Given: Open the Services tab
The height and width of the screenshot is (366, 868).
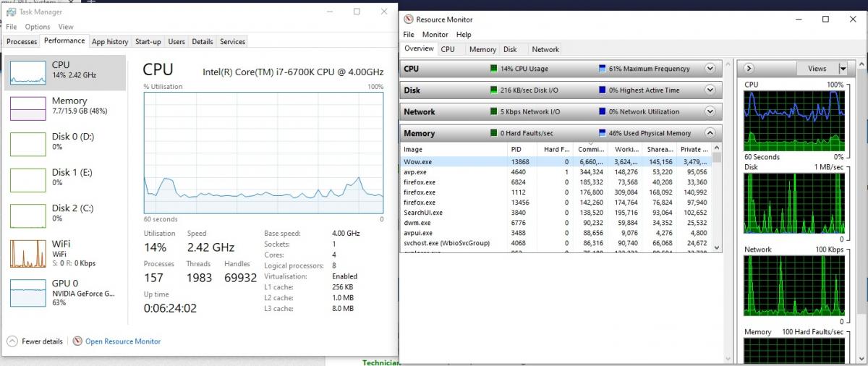Looking at the screenshot, I should 232,42.
